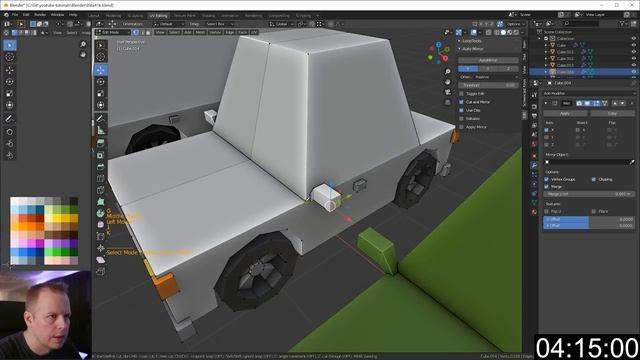The image size is (640, 360).
Task: Select the Knife tool
Action: 101,190
